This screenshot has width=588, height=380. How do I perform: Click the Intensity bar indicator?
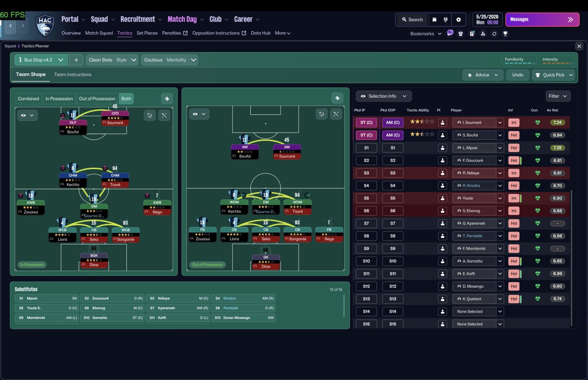557,60
